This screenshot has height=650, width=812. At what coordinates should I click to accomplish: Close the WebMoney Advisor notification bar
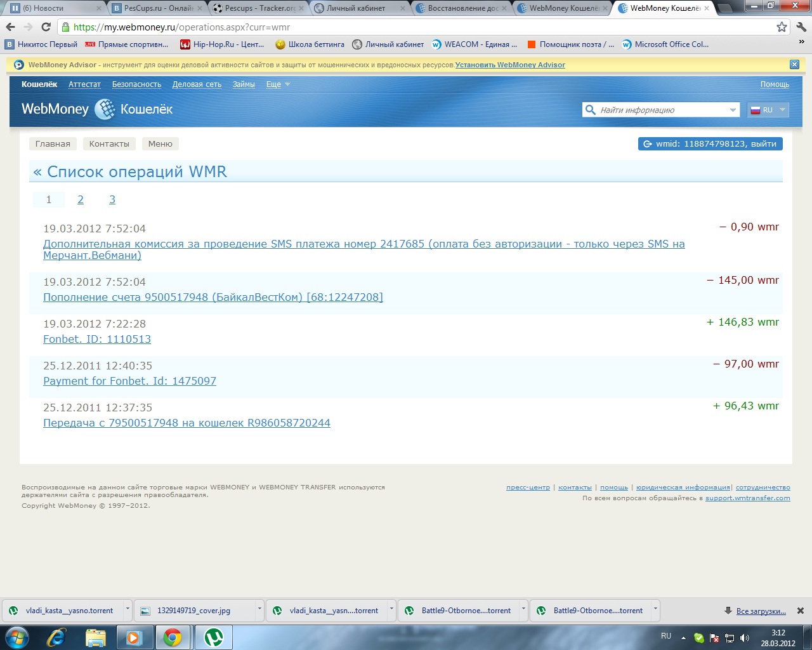coord(794,65)
